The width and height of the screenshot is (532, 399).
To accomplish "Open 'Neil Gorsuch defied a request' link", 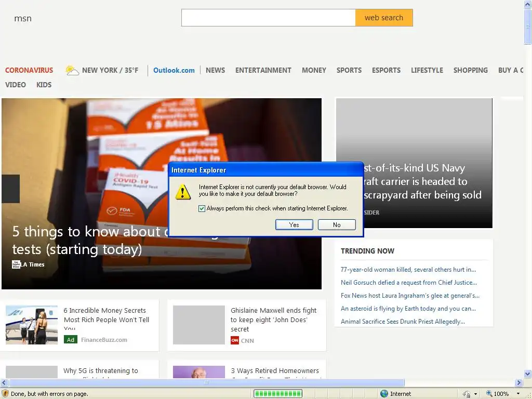I will point(408,282).
